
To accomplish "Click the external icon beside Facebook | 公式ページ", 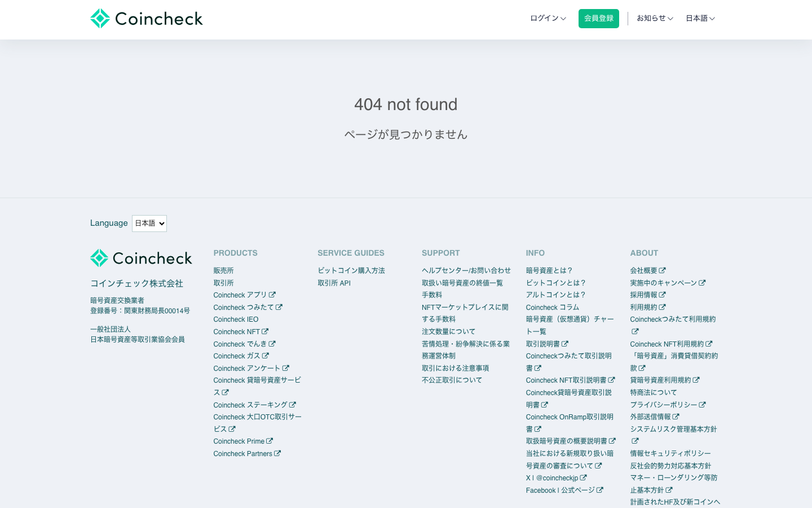I will pyautogui.click(x=600, y=490).
